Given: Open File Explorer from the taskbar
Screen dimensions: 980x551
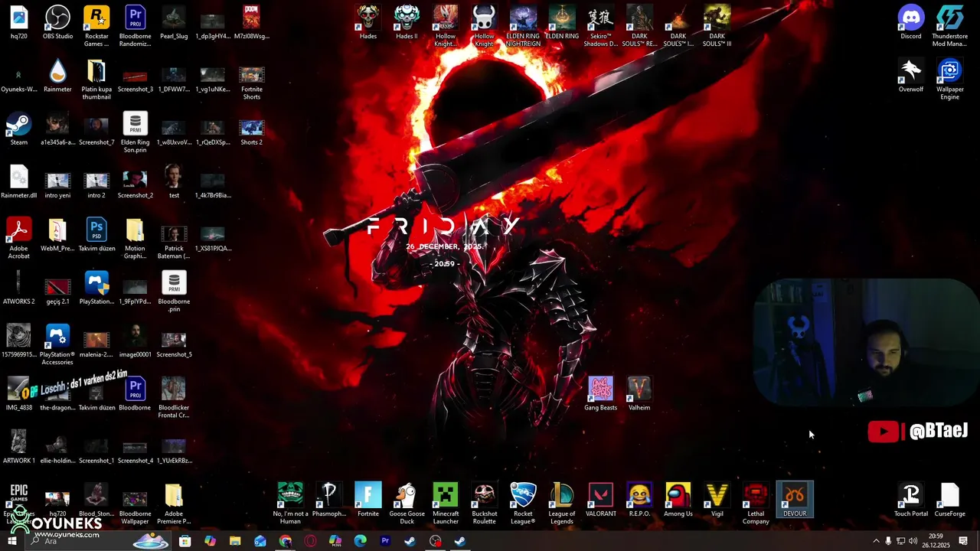Looking at the screenshot, I should coord(235,541).
